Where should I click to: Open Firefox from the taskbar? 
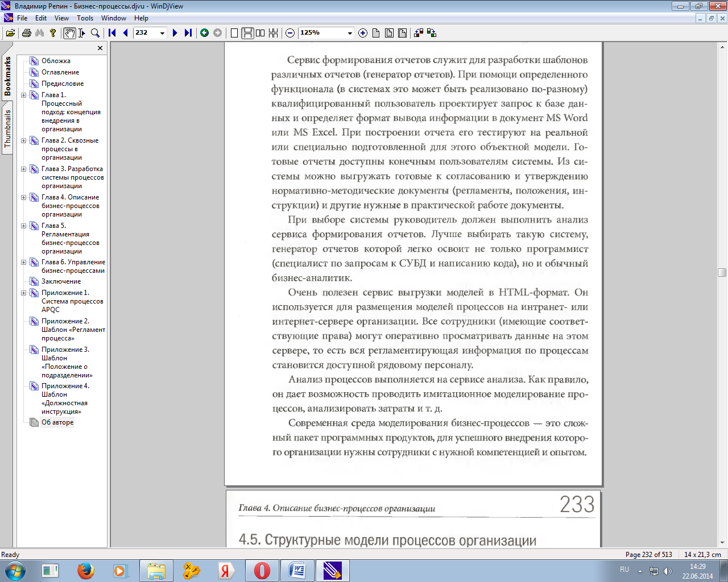click(86, 571)
